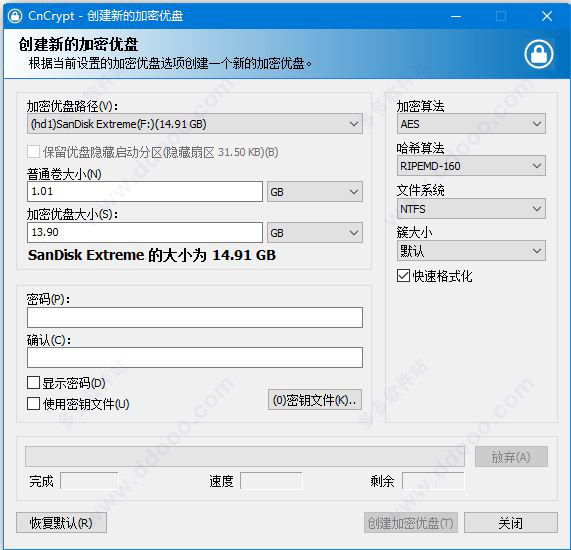Open the (0)密钥文件(K).. button
Screen dimensions: 571x550
[315, 400]
